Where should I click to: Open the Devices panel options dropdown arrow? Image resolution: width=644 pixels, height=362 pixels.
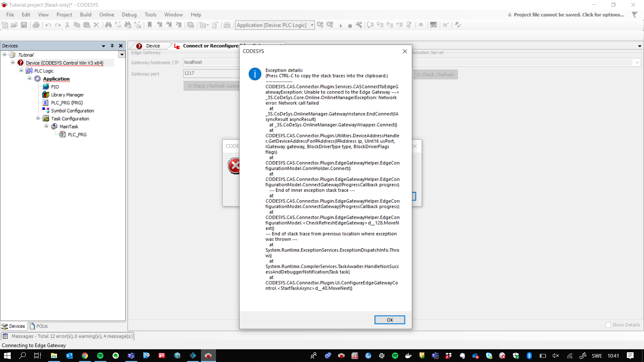pyautogui.click(x=103, y=46)
